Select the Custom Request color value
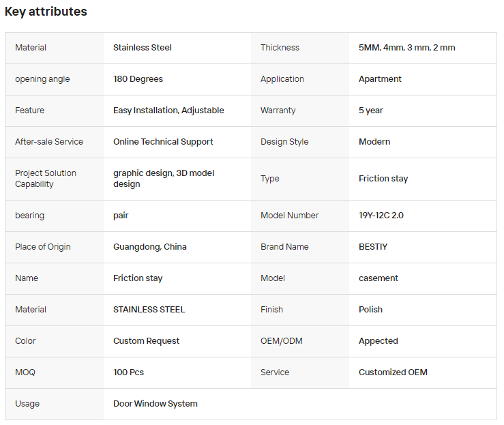Image resolution: width=504 pixels, height=425 pixels. [x=146, y=341]
